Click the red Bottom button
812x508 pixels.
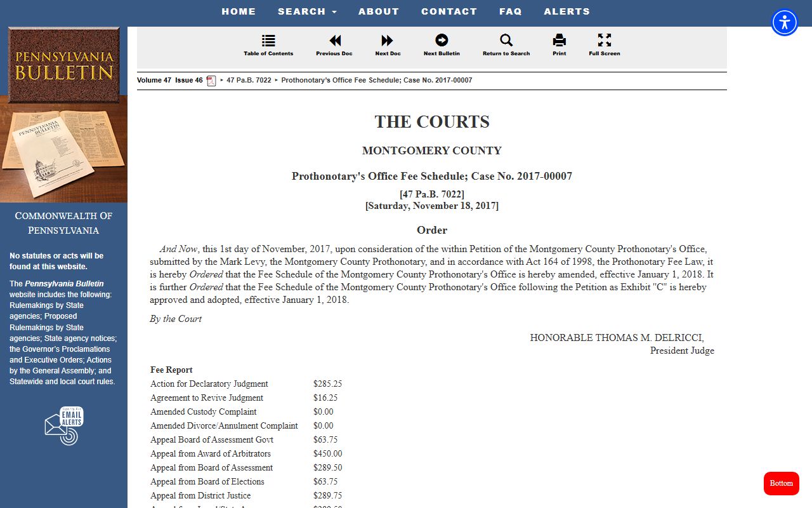(x=782, y=483)
